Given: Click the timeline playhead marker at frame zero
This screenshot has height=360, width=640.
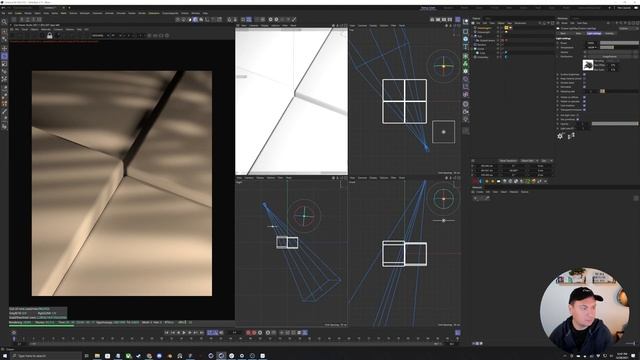Looking at the screenshot, I should (x=13, y=338).
